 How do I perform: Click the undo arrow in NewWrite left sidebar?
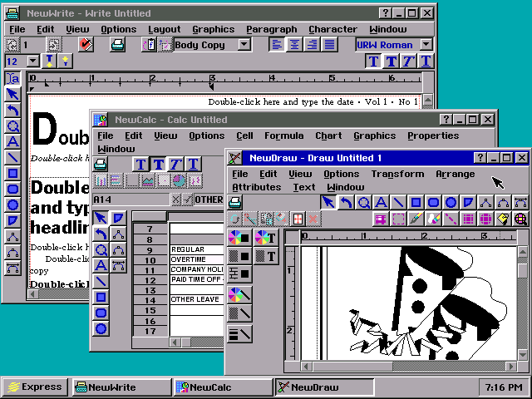(12, 111)
